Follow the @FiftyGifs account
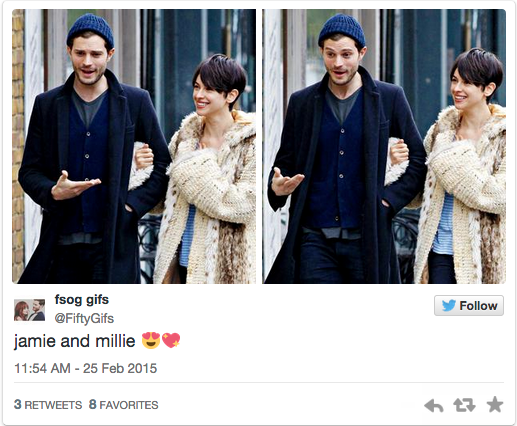 click(469, 305)
